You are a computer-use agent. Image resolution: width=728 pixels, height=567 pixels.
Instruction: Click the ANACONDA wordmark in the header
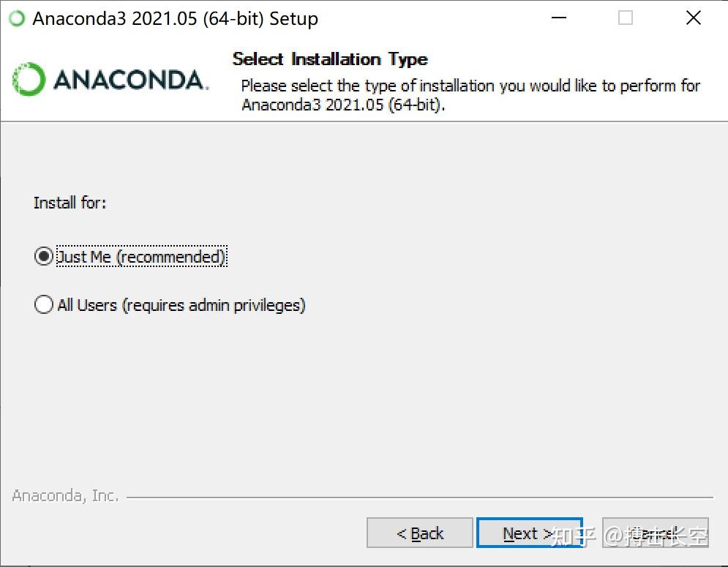(130, 80)
